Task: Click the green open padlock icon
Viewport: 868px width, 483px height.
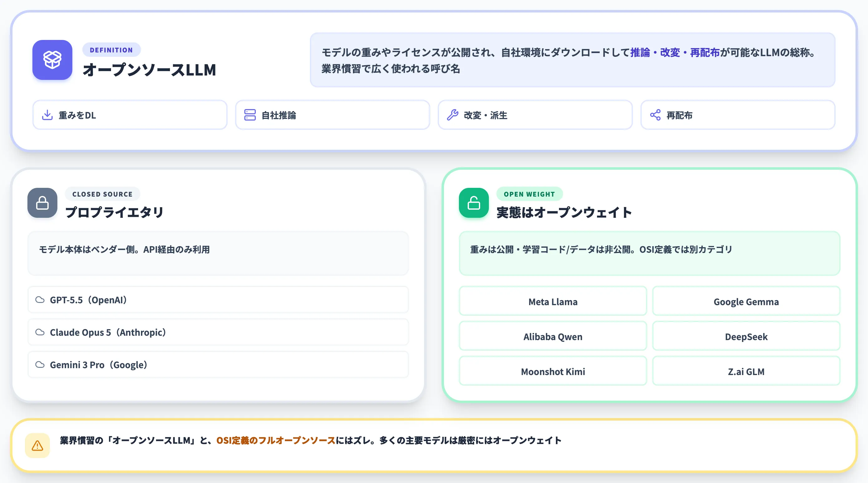Action: coord(474,203)
